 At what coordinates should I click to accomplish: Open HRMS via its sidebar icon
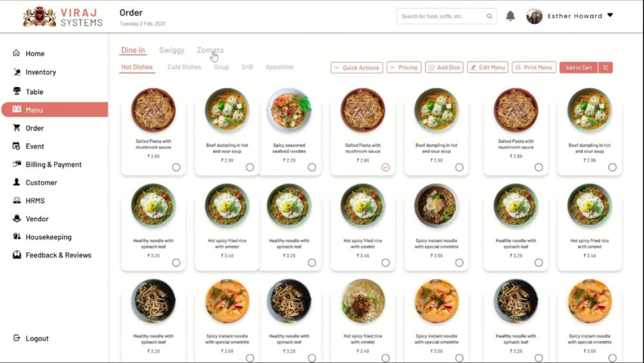17,201
